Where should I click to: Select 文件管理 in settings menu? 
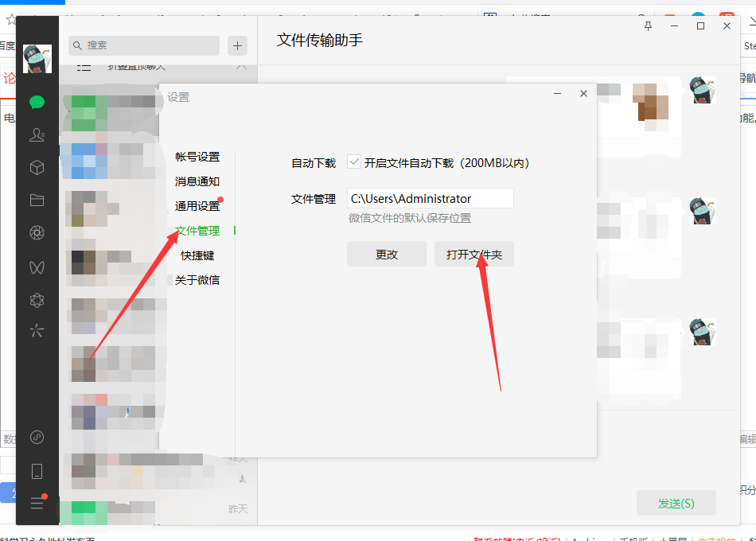(197, 231)
